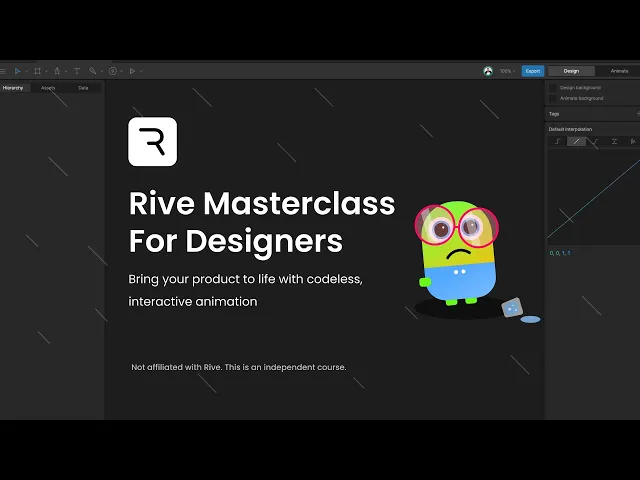Select the Hold interpolation icon
This screenshot has width=640, height=480.
(558, 141)
